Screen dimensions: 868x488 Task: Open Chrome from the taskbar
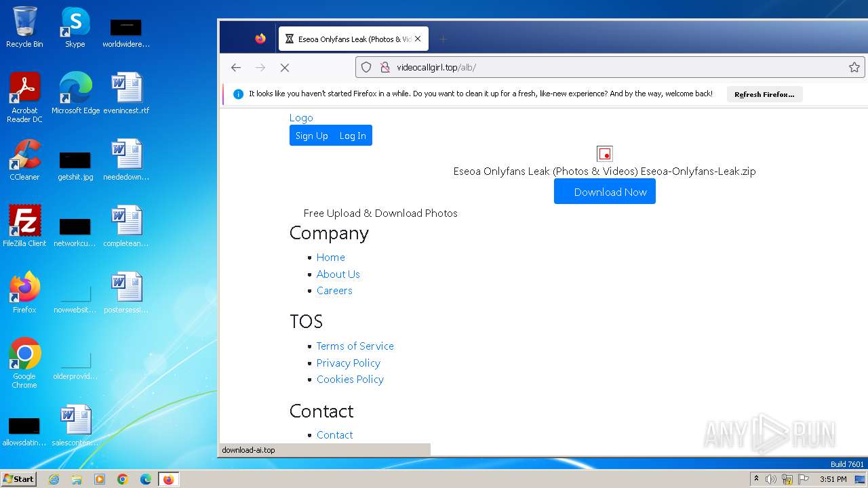pyautogui.click(x=123, y=479)
